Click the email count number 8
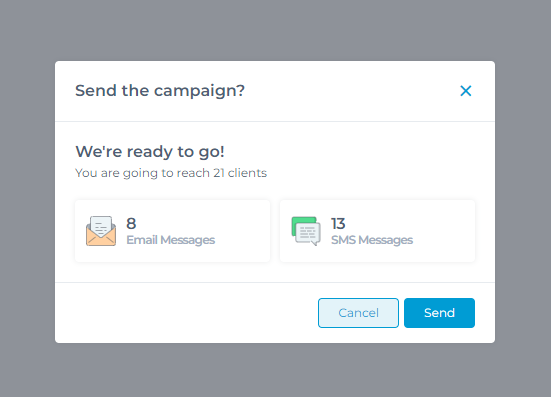 click(x=131, y=223)
